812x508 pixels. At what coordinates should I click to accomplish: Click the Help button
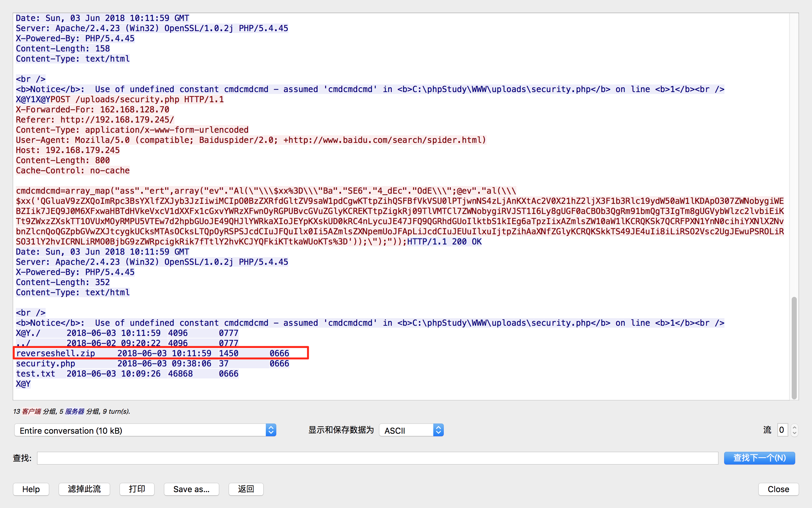(31, 489)
